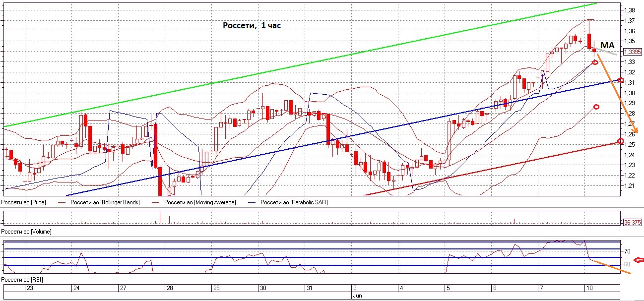
Task: Click the red arrow beside RSI panel
Action: click(640, 259)
